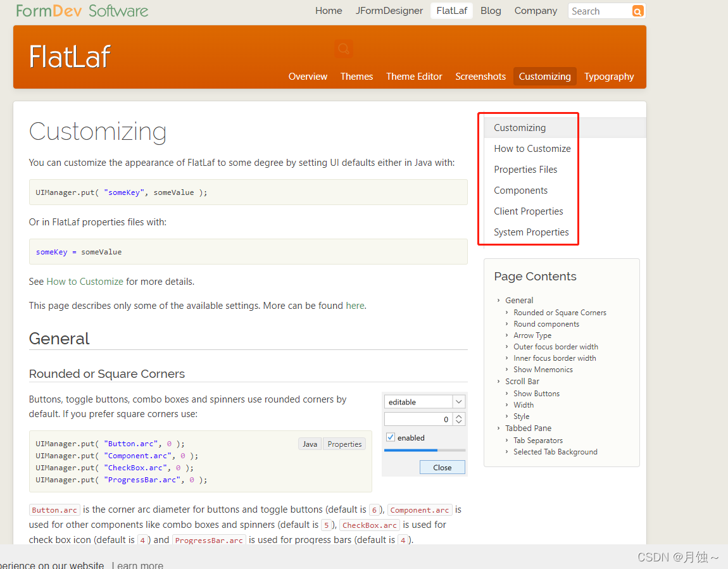Go to the Themes tab
Screen dimensions: 728x569
pos(356,77)
